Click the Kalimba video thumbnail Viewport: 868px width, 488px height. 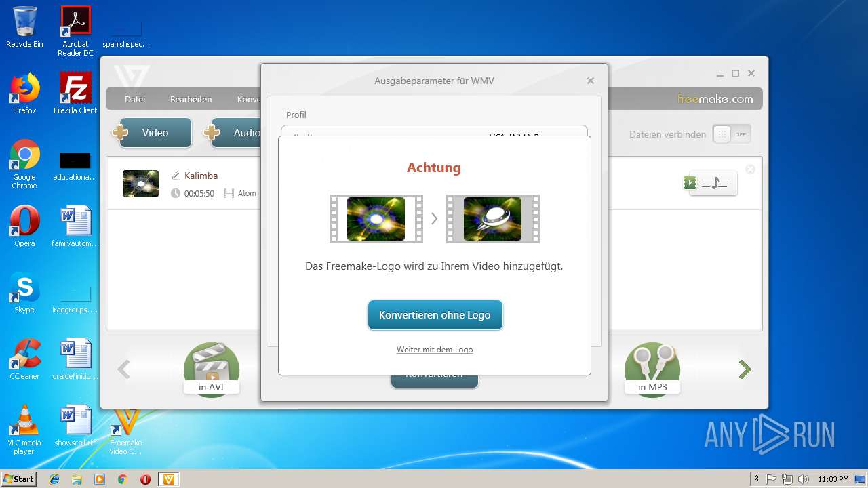140,184
